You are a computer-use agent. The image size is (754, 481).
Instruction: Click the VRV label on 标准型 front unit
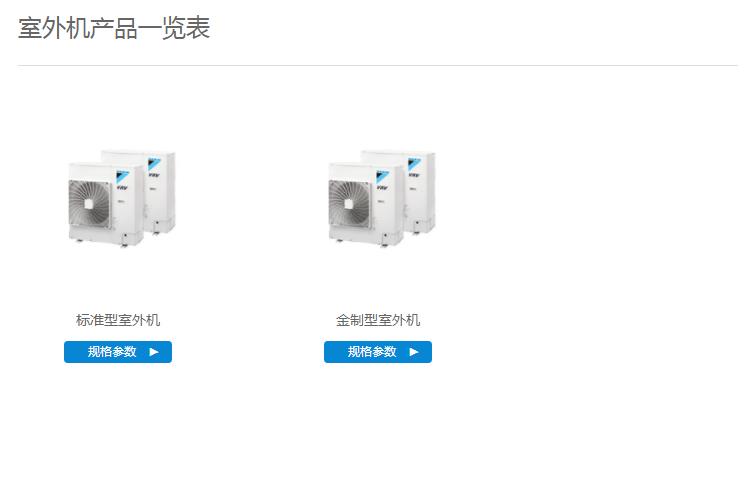click(x=123, y=187)
